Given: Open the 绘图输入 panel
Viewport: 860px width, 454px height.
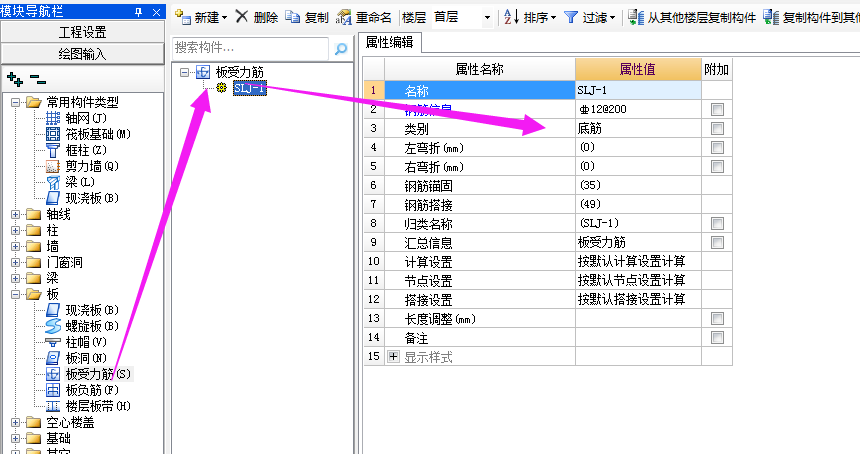Looking at the screenshot, I should 82,54.
